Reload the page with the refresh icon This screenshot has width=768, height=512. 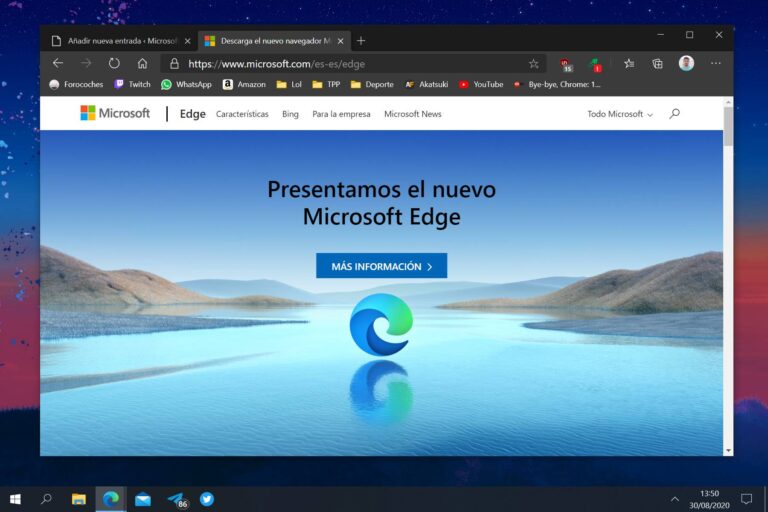point(114,64)
